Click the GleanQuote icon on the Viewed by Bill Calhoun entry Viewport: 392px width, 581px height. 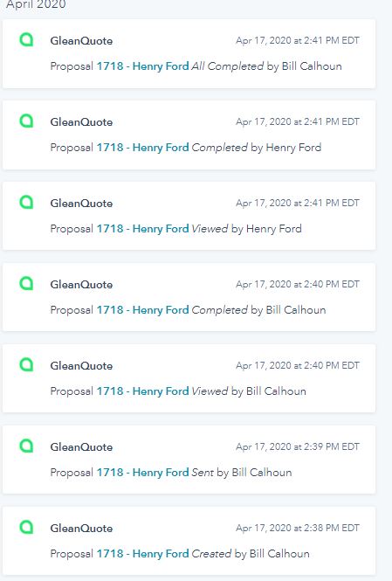coord(26,364)
